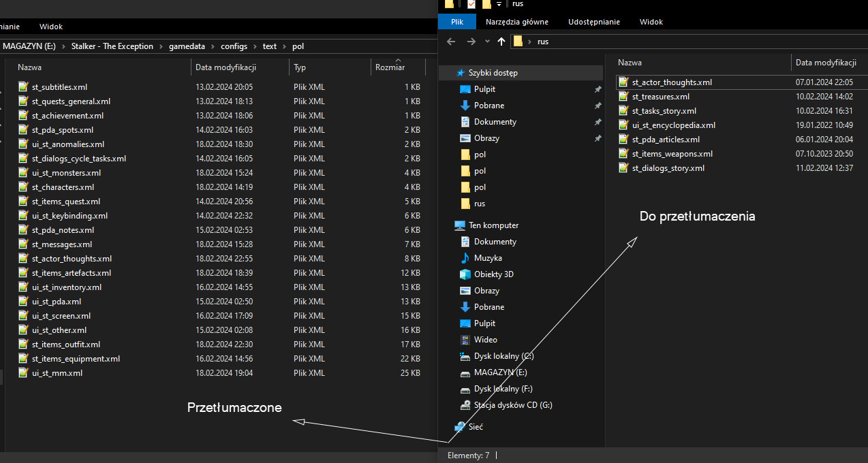
Task: Sort rus window by Data modyfikacji column
Action: coord(826,63)
